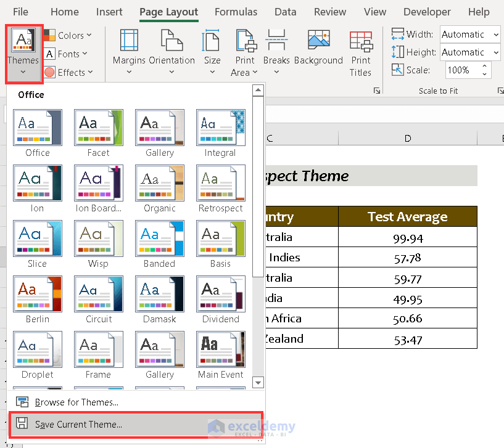
Task: Apply the Retrospect theme
Action: [x=220, y=189]
